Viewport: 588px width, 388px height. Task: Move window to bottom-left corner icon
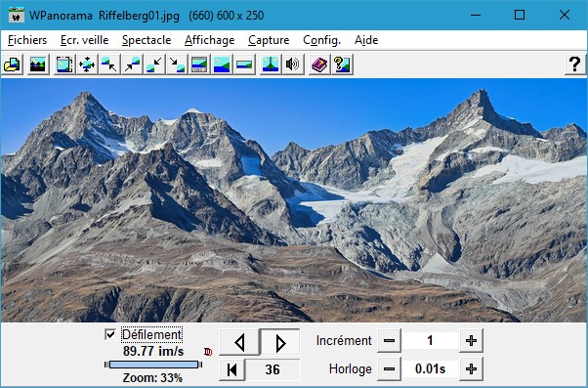tap(154, 65)
